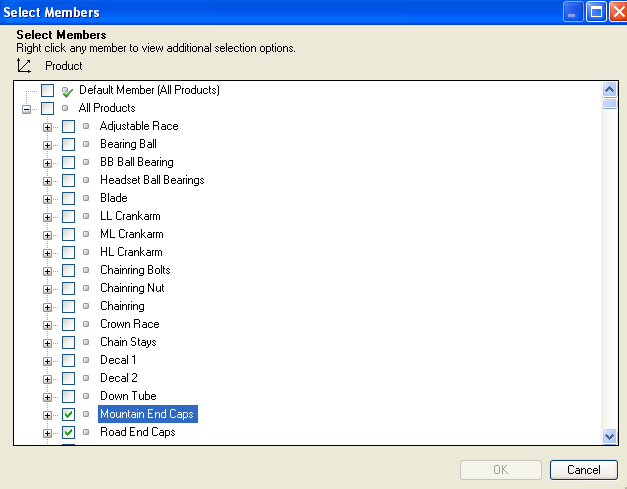The image size is (627, 489).
Task: Check the Default Member (All Products) checkbox
Action: click(48, 90)
